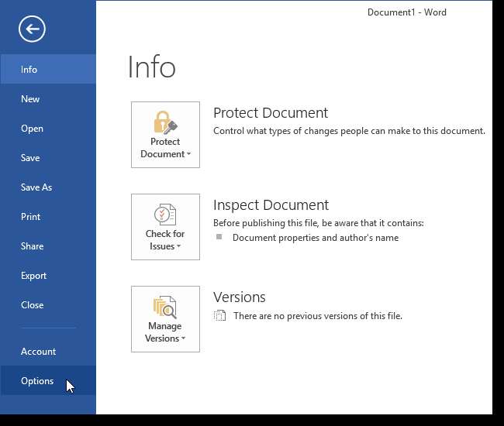Open the Account settings page
The image size is (504, 426).
pyautogui.click(x=38, y=352)
